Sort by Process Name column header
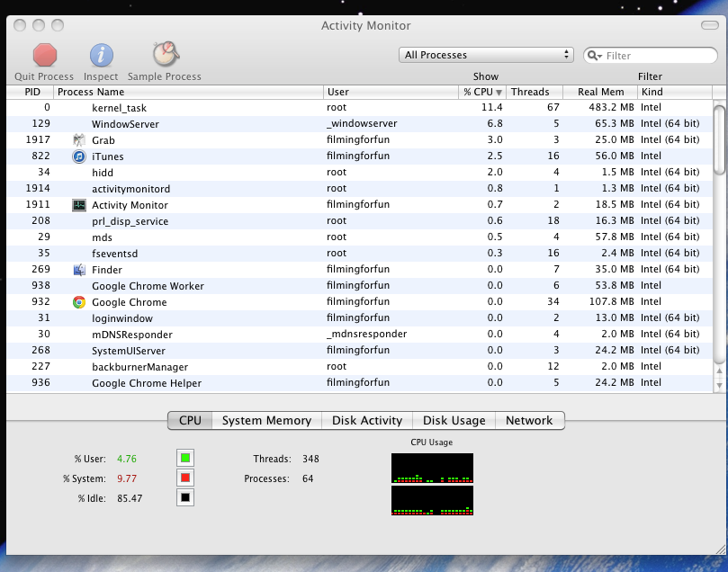Viewport: 728px width, 572px height. tap(188, 92)
